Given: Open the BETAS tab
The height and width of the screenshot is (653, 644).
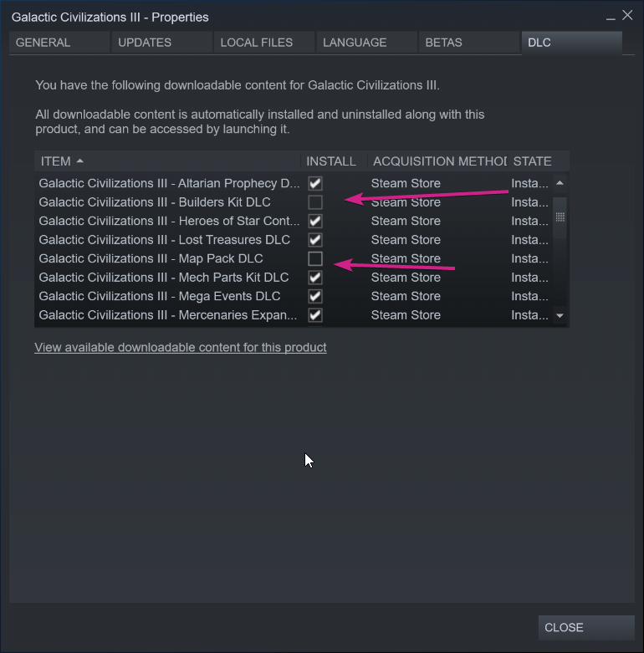Looking at the screenshot, I should pyautogui.click(x=468, y=43).
